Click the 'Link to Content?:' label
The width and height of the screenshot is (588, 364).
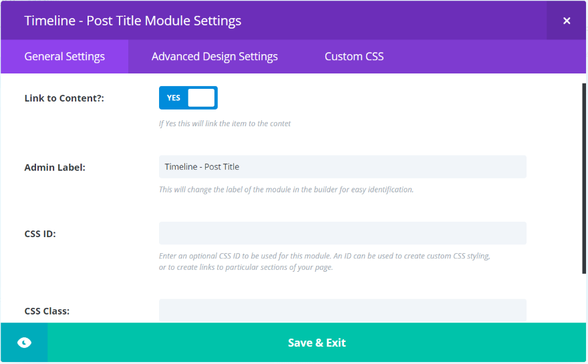pos(64,98)
